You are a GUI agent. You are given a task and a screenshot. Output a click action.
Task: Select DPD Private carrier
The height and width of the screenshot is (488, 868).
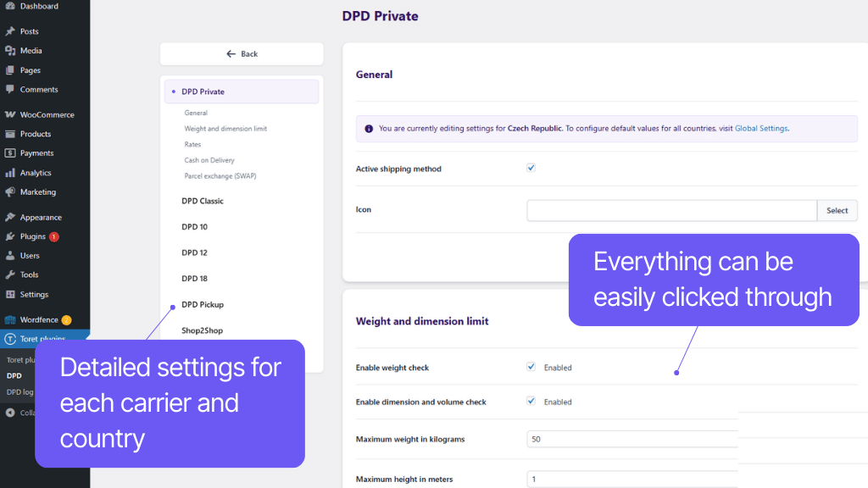coord(242,91)
